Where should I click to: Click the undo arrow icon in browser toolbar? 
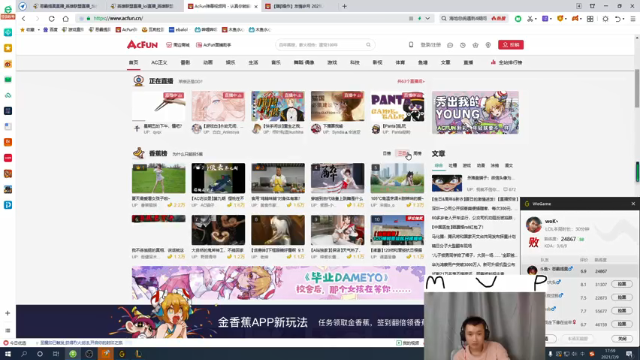[x=618, y=19]
